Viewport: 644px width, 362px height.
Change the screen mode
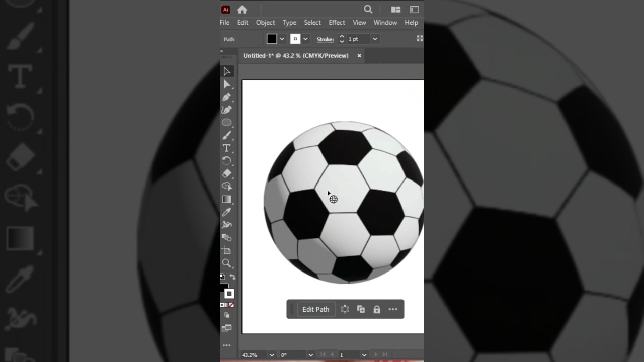click(227, 328)
